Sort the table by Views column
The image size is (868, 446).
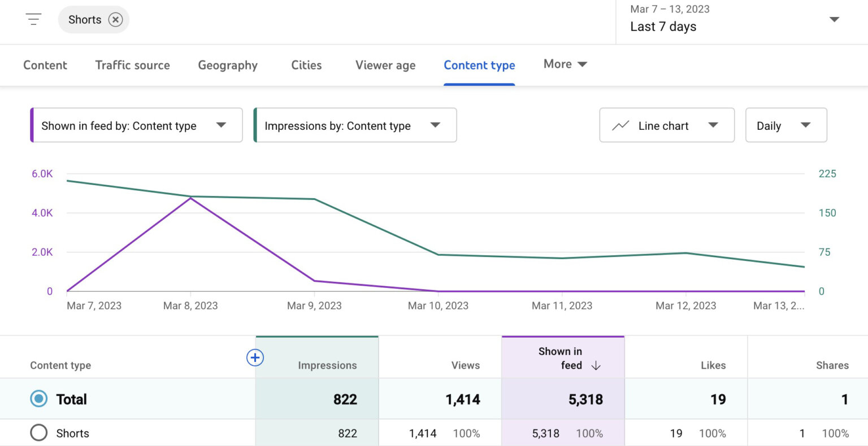click(x=465, y=365)
